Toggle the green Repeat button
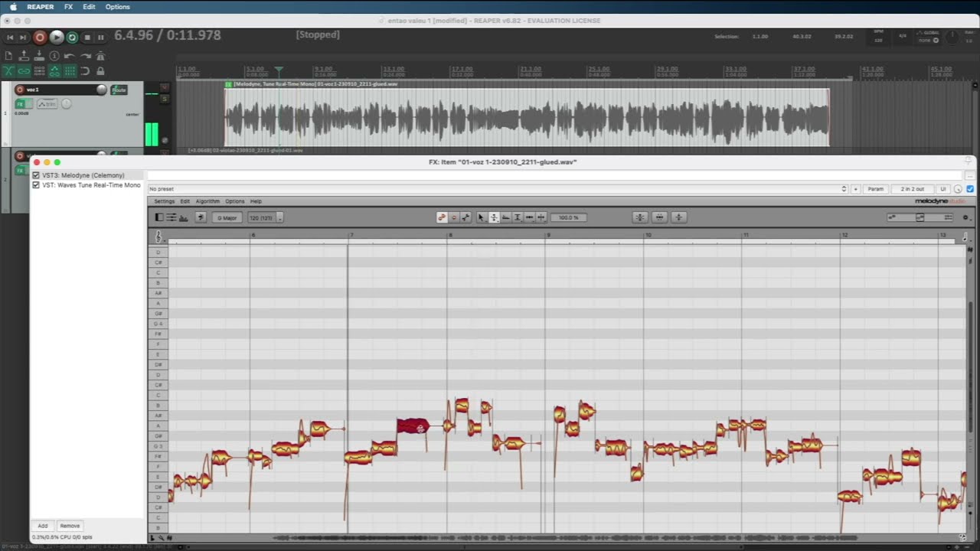980x551 pixels. [x=72, y=37]
